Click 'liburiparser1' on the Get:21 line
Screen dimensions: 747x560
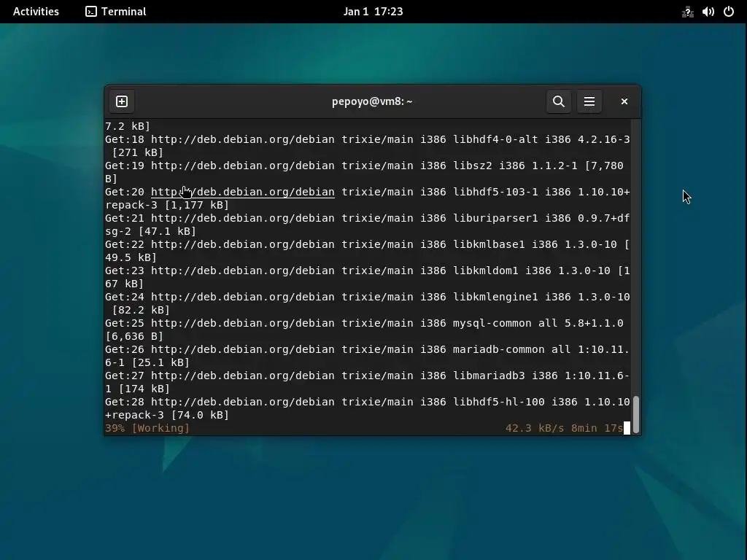pos(495,218)
